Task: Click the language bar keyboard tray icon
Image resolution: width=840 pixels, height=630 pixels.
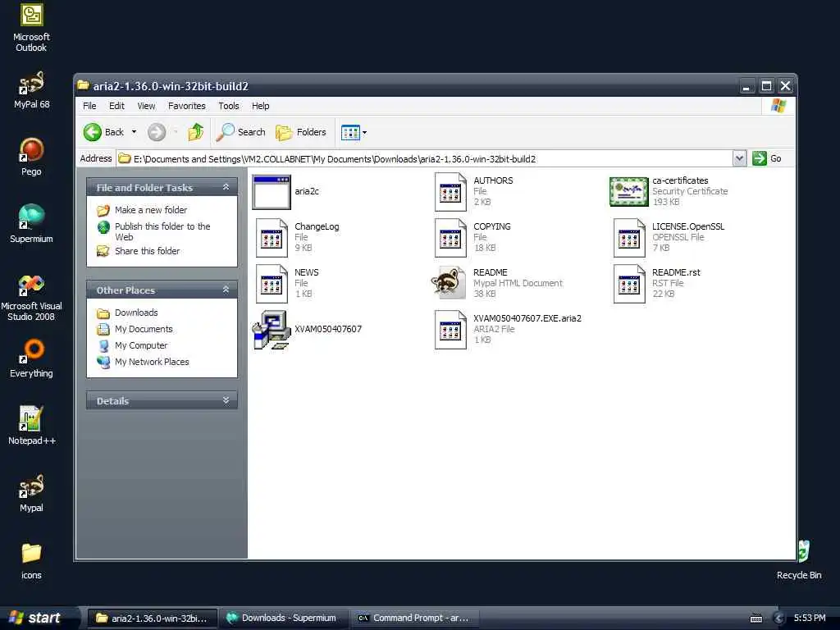Action: click(x=756, y=619)
